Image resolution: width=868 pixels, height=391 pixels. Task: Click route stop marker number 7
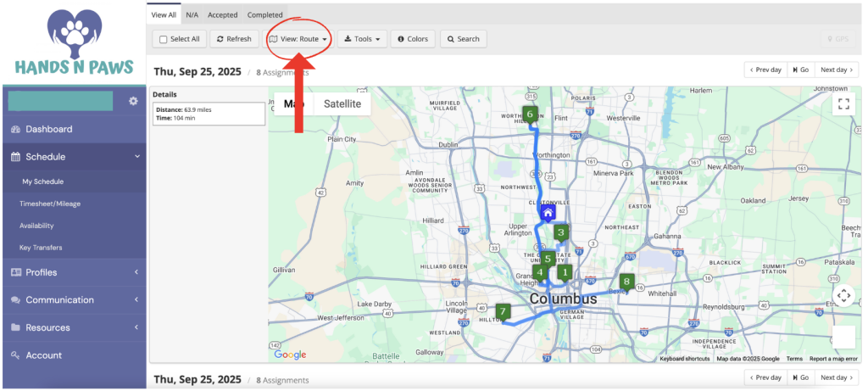[504, 311]
